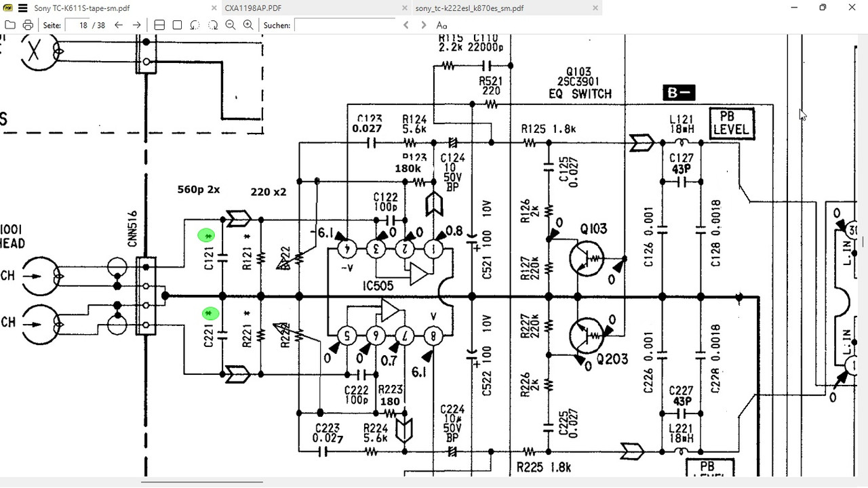Click the page number field showing 18
This screenshot has height=488, width=868.
pyautogui.click(x=77, y=25)
